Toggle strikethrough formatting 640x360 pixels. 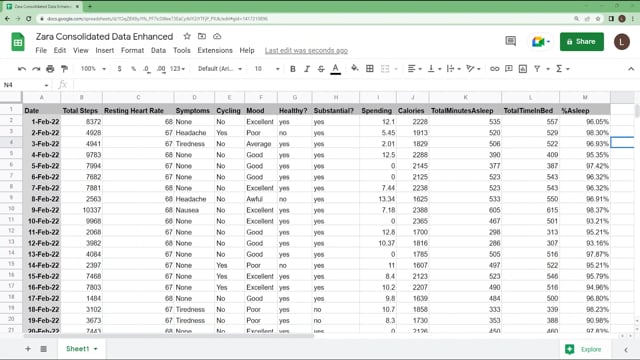(321, 69)
